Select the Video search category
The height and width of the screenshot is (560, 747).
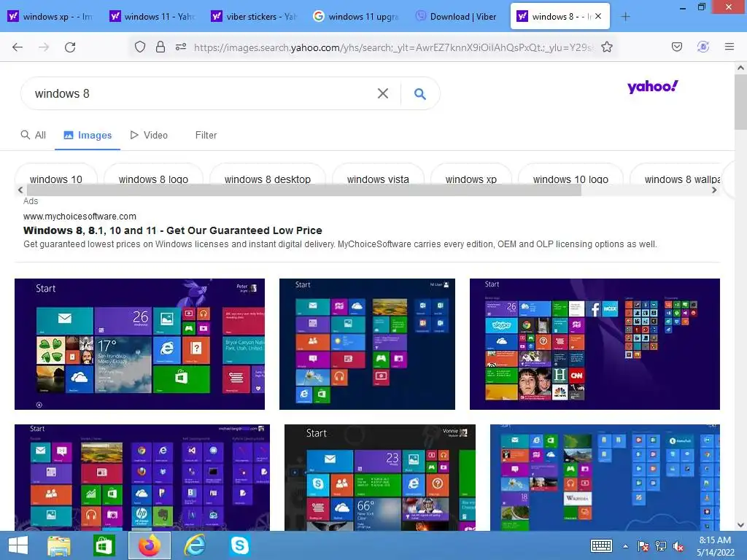[x=149, y=135]
